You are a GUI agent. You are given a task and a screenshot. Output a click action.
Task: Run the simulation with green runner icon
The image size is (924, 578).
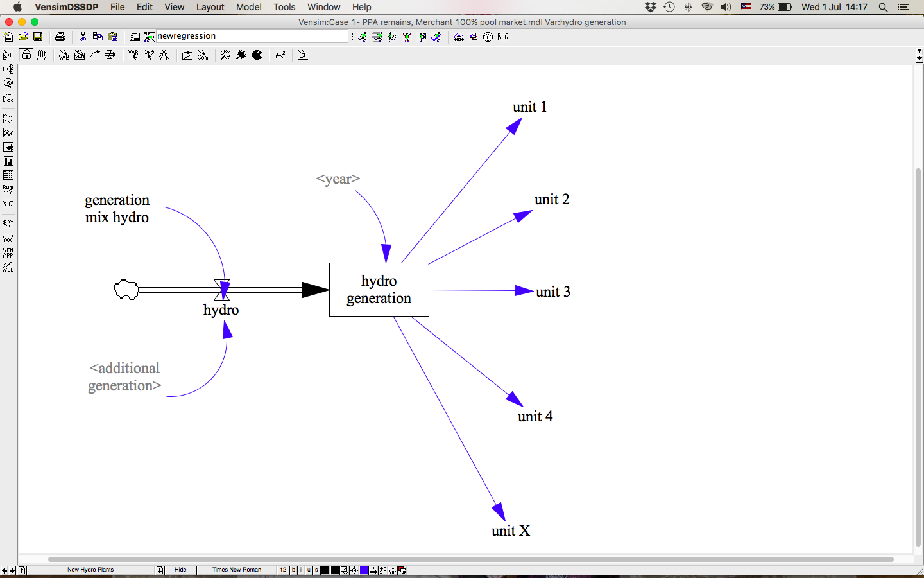pos(363,37)
